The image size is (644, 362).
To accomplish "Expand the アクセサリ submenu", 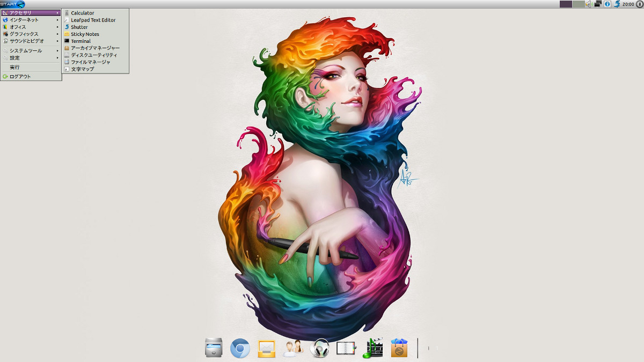I will click(x=31, y=13).
